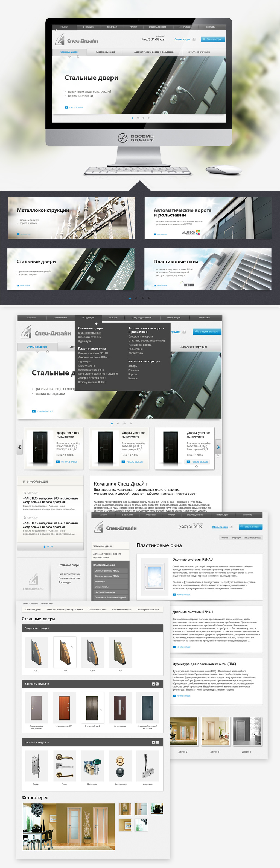Click Узнать больше on the third door card

197,462
